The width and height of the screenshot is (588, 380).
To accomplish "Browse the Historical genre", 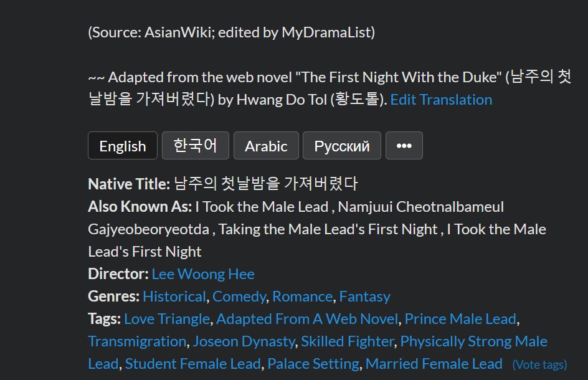I will point(174,297).
